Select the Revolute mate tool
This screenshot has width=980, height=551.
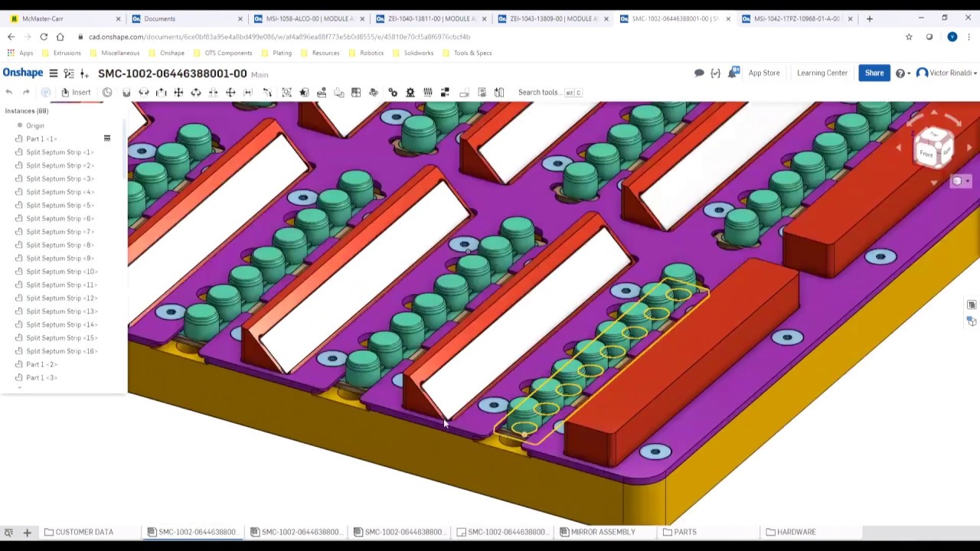point(144,93)
